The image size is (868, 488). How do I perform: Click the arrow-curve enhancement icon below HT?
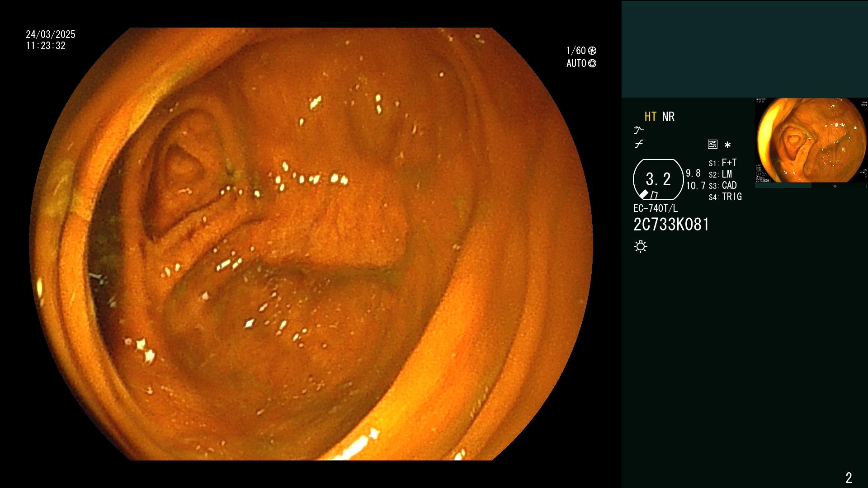point(639,130)
